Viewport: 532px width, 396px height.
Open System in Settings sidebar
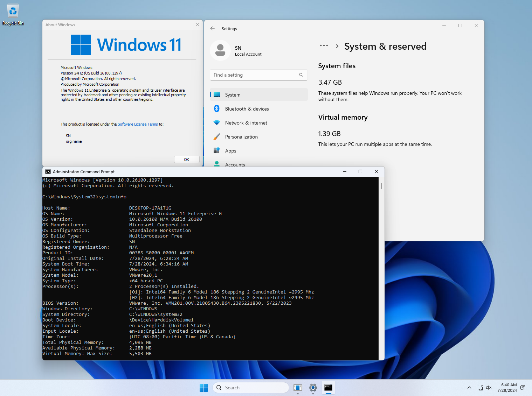point(259,95)
